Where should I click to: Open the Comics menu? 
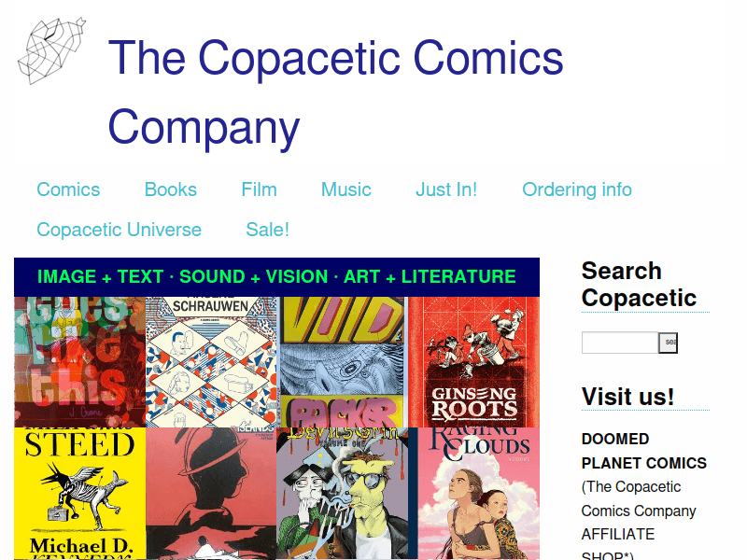(x=67, y=189)
